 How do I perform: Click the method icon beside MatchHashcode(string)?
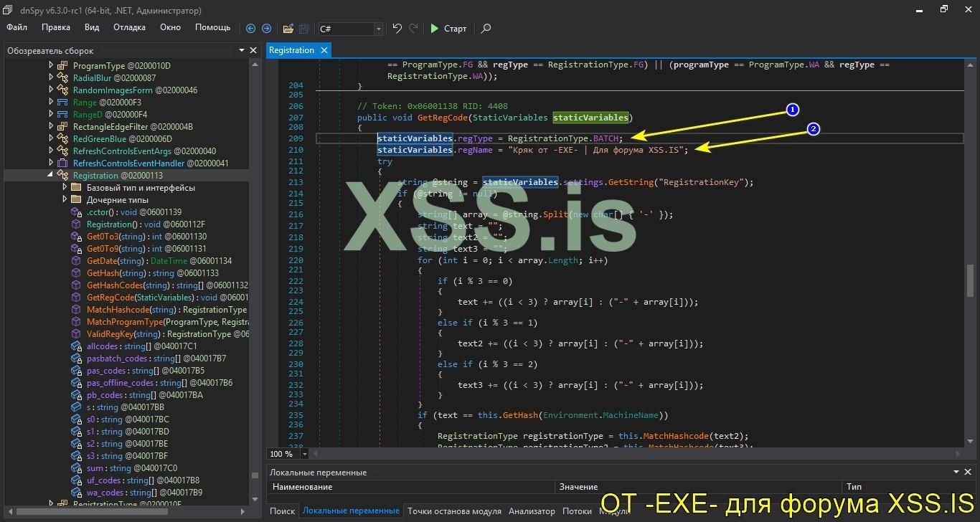(76, 310)
